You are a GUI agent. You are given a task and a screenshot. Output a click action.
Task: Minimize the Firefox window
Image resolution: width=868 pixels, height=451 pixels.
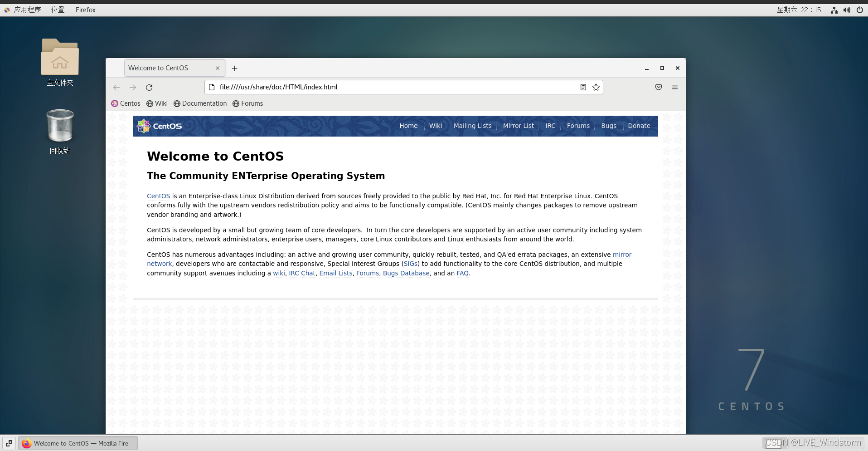pyautogui.click(x=647, y=68)
